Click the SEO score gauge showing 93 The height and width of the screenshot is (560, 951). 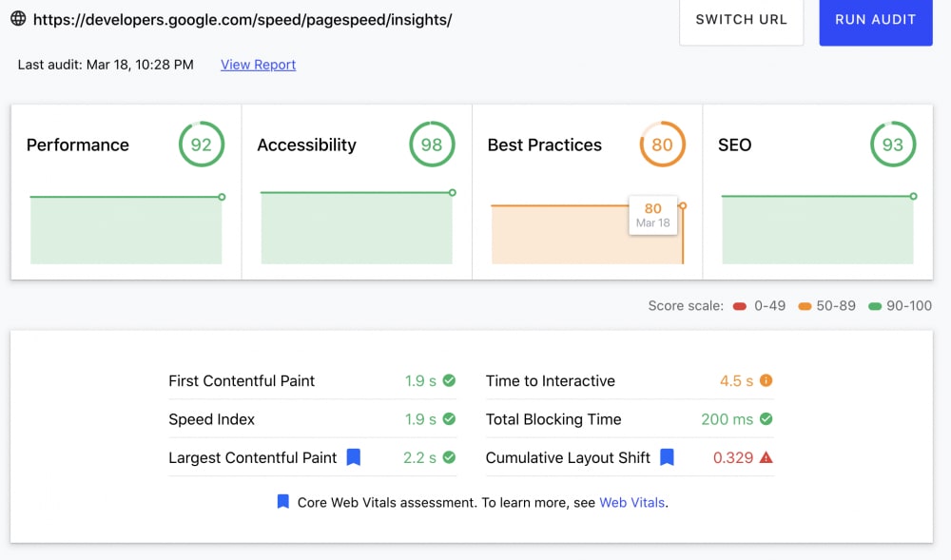point(893,145)
